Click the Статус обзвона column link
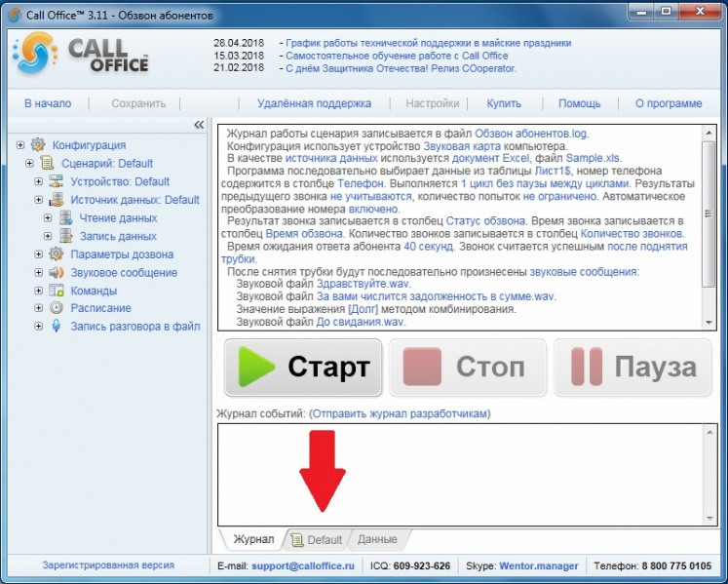Screen dimensions: 728x584 [485, 221]
